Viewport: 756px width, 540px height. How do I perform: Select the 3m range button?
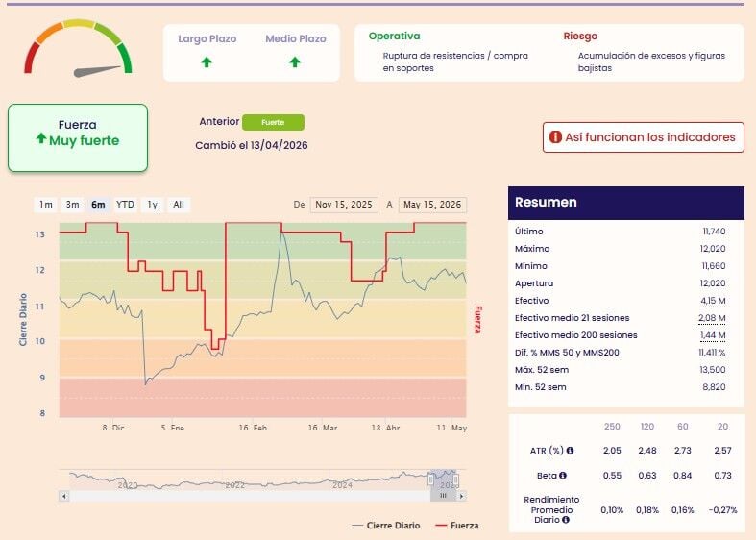pos(72,205)
